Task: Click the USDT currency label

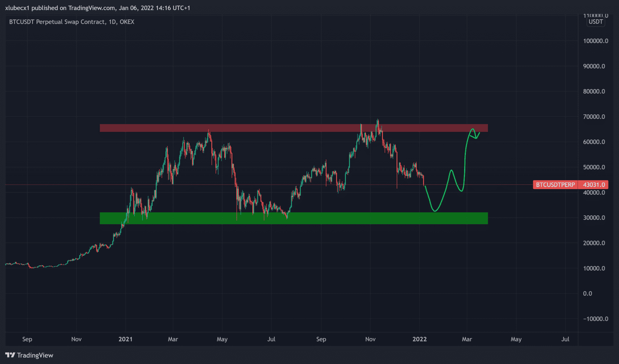Action: (x=595, y=22)
